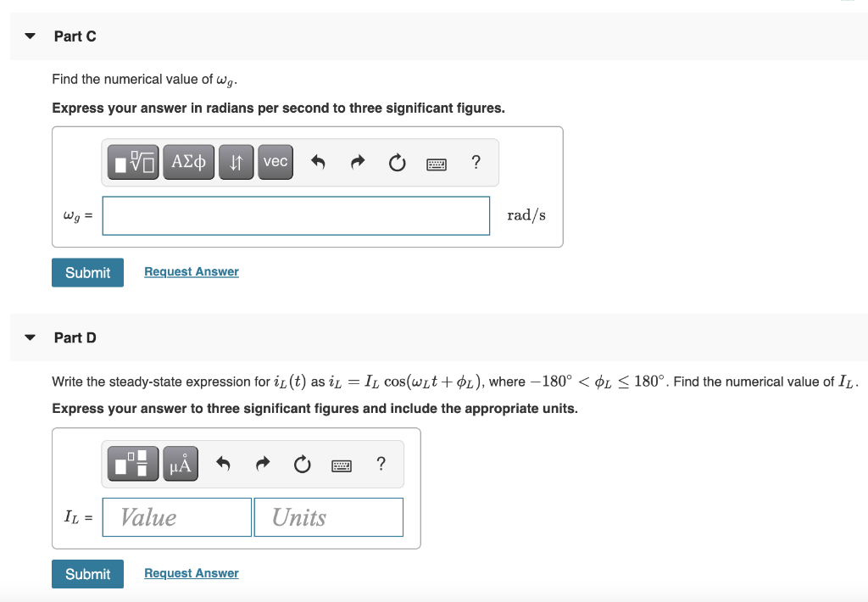The height and width of the screenshot is (602, 868).
Task: Click the Part C section header
Action: [x=75, y=36]
